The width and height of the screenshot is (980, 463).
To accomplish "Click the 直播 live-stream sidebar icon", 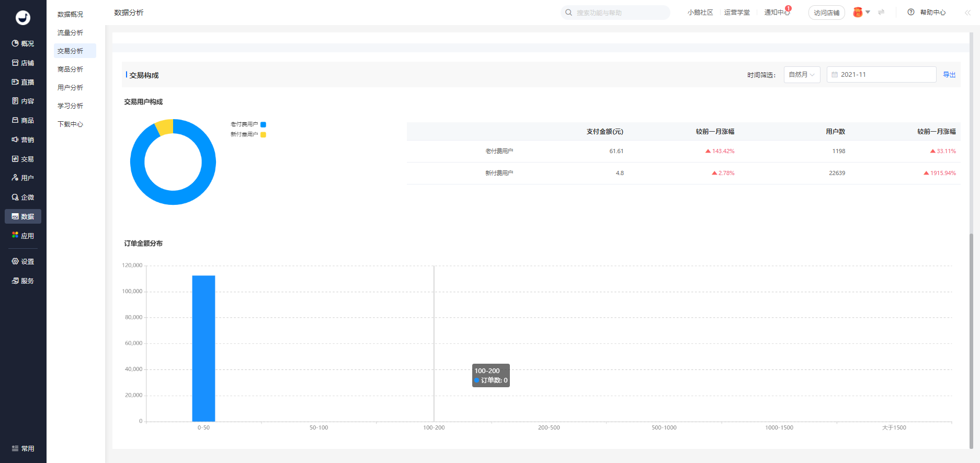I will pos(15,82).
